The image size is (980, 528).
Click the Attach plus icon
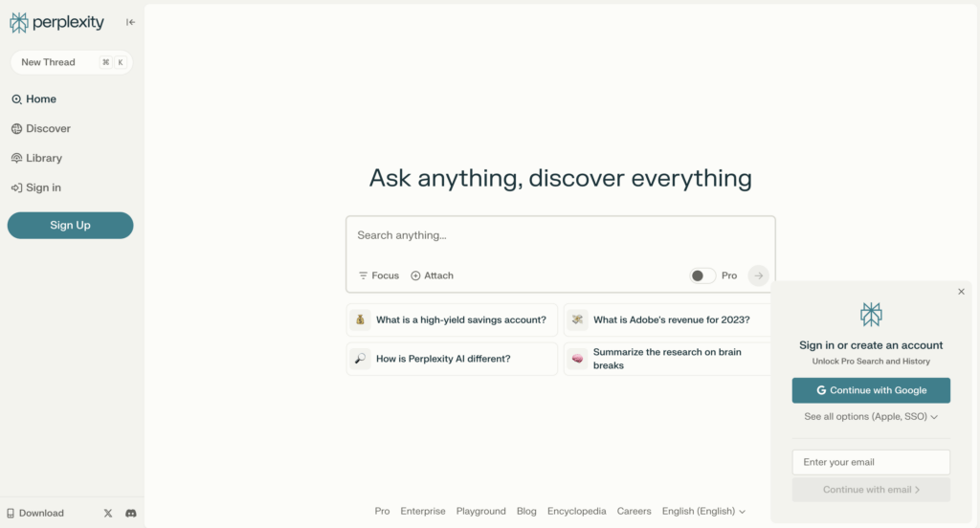point(415,275)
